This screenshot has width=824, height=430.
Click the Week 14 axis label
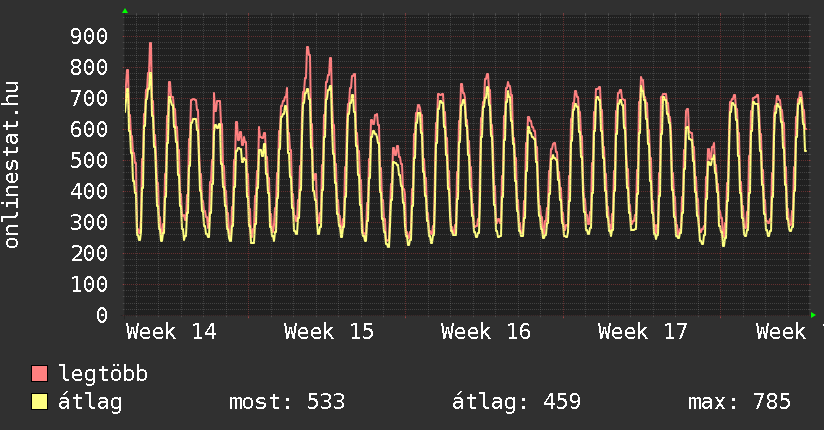(x=171, y=331)
